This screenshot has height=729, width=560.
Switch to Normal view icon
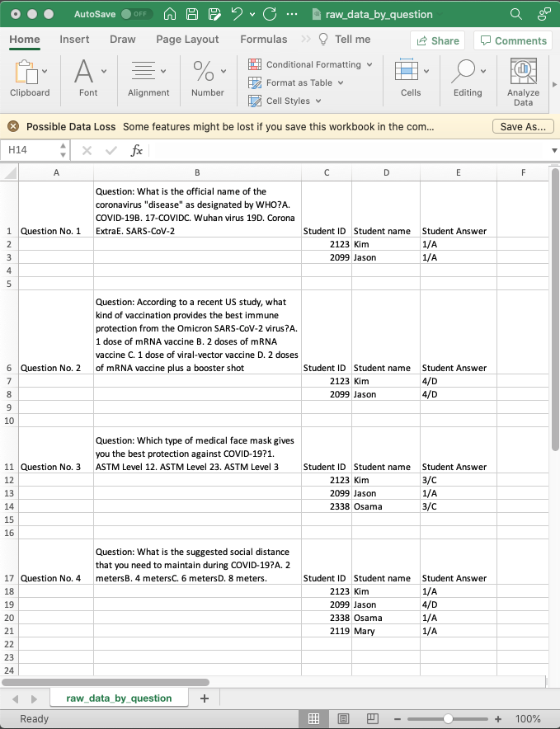point(314,719)
